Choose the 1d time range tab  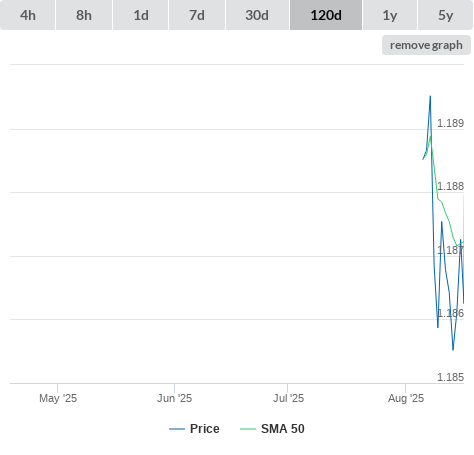tap(141, 15)
